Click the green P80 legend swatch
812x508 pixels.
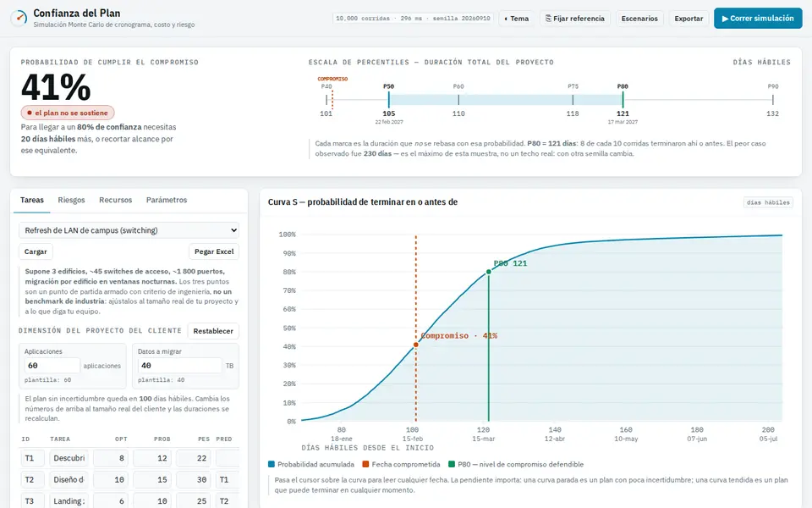(452, 465)
